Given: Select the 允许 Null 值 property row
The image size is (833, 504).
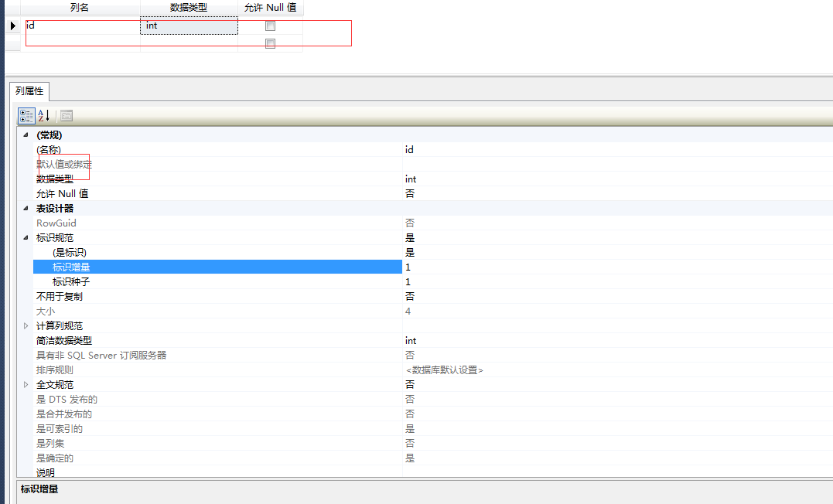Looking at the screenshot, I should click(217, 194).
